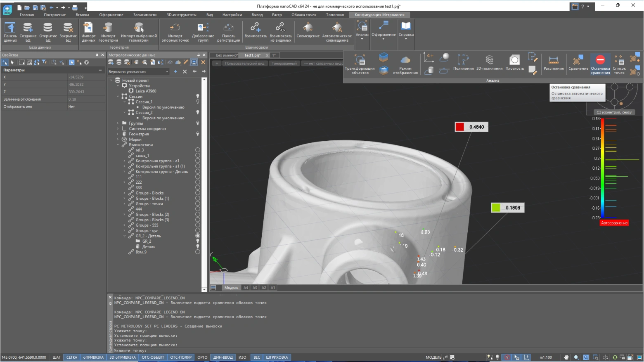Click the red Автосравнение button
Screen dimensions: 644x362
point(614,223)
